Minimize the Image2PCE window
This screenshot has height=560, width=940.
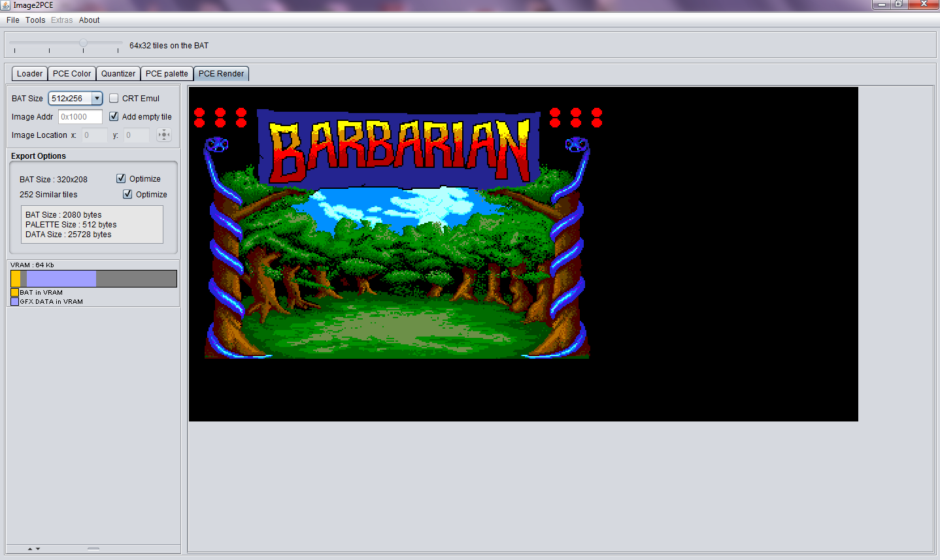[x=882, y=5]
